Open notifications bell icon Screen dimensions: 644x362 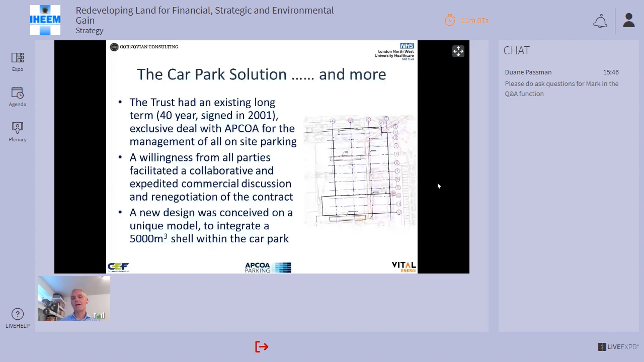(600, 21)
